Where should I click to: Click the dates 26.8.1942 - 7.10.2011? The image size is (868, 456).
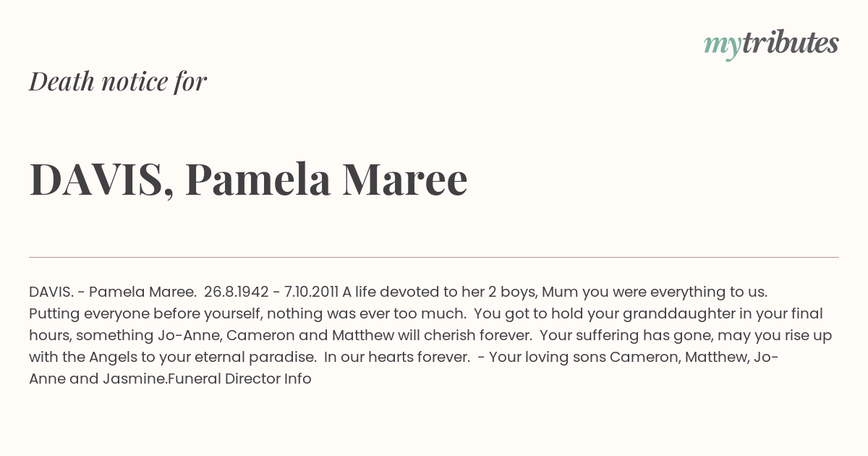[x=271, y=292]
